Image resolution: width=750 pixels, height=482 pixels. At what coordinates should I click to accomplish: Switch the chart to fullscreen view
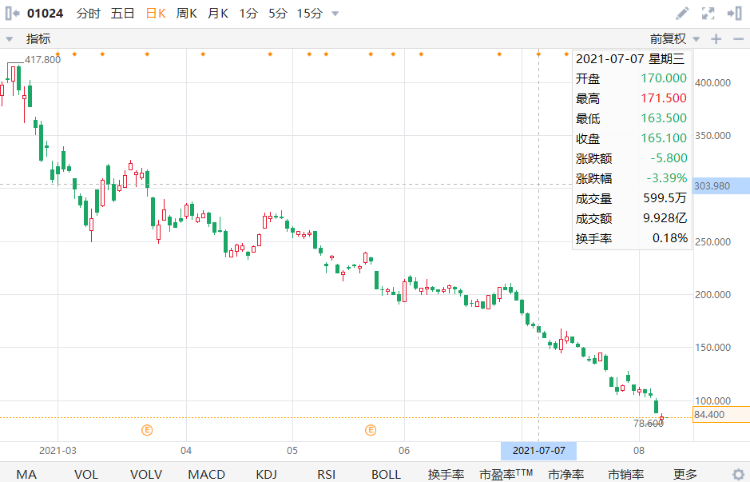[x=708, y=13]
